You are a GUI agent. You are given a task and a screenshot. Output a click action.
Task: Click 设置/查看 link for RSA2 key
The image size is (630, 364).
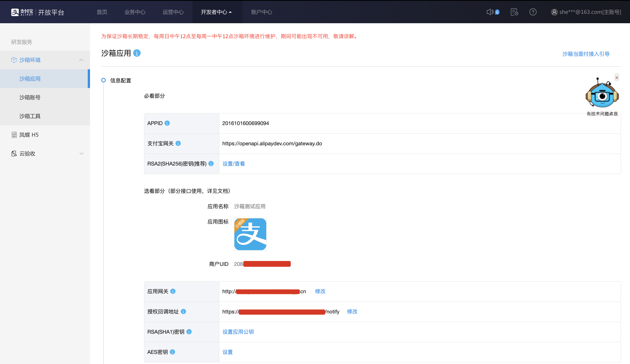pos(233,164)
